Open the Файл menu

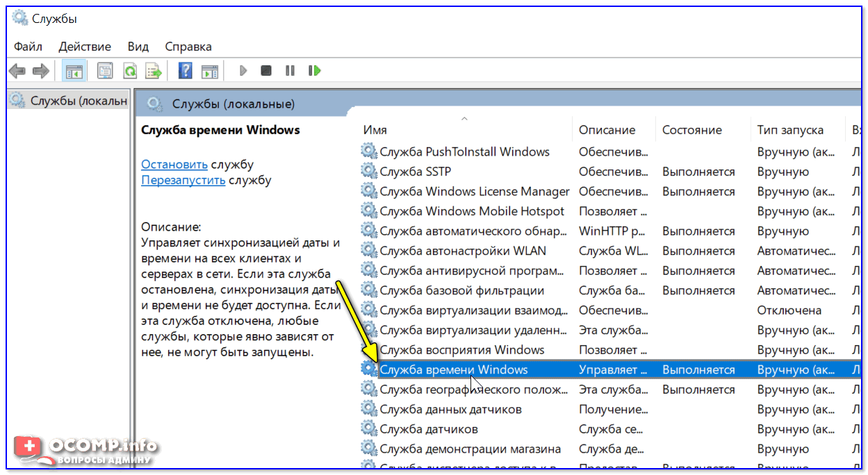(28, 47)
